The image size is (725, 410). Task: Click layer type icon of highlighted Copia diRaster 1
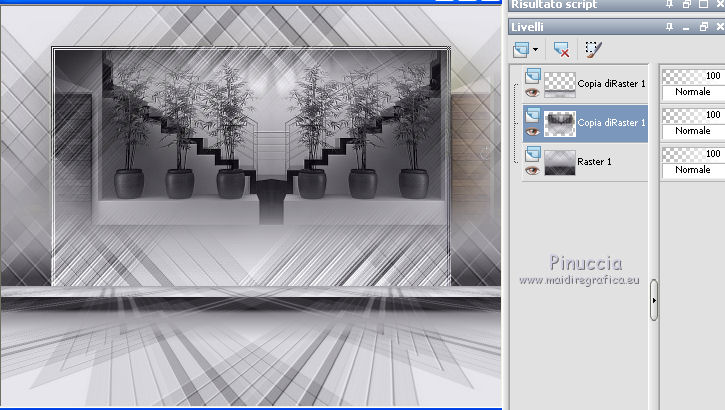coord(533,115)
